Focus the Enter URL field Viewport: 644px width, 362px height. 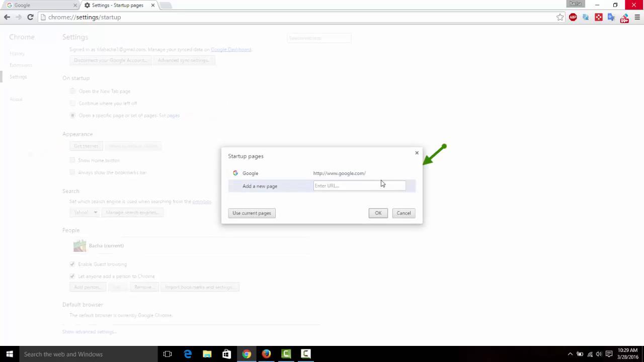359,186
